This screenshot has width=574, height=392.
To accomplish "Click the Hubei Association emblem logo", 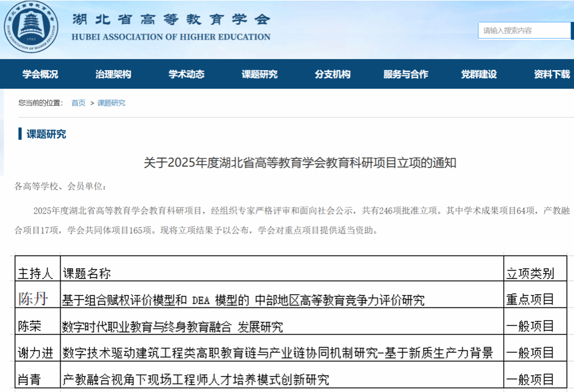I will click(31, 28).
